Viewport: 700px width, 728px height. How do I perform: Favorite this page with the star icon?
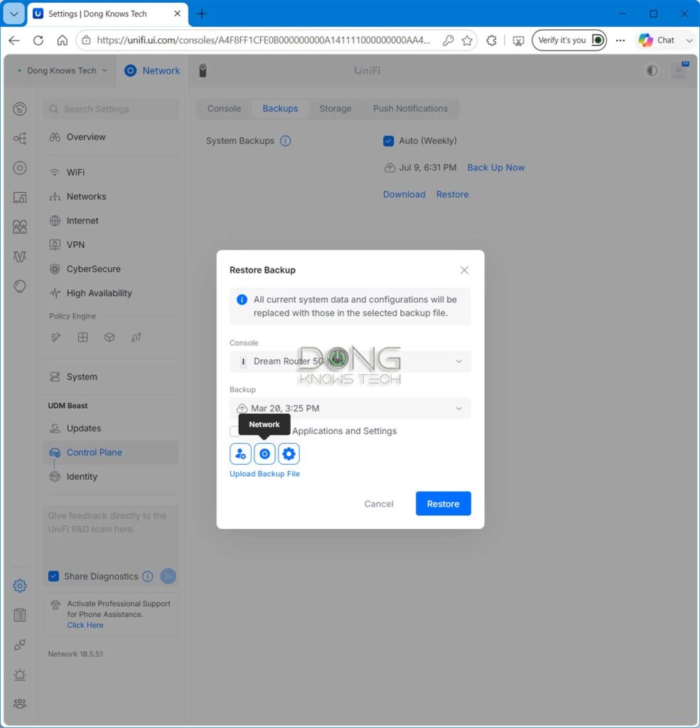coord(468,41)
